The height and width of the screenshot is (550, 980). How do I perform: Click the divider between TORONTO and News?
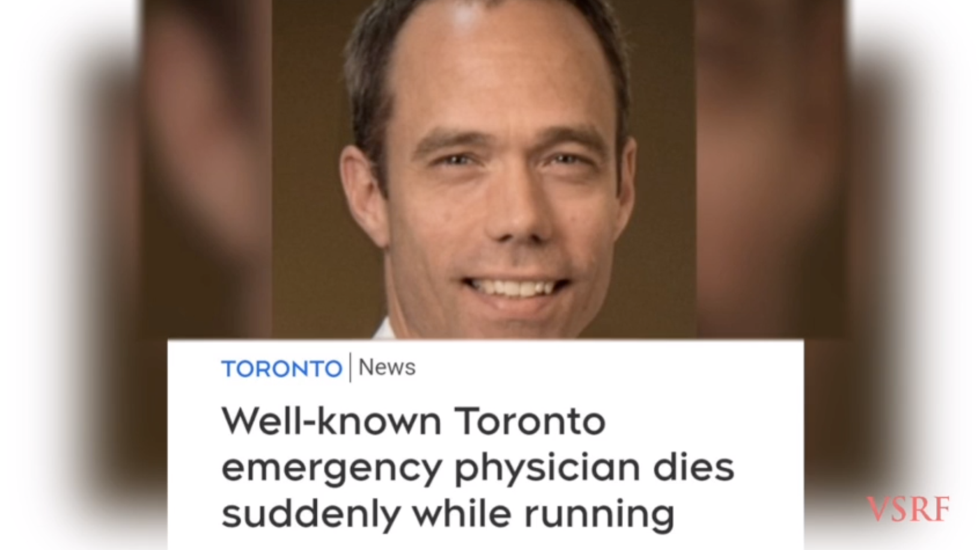(x=350, y=368)
